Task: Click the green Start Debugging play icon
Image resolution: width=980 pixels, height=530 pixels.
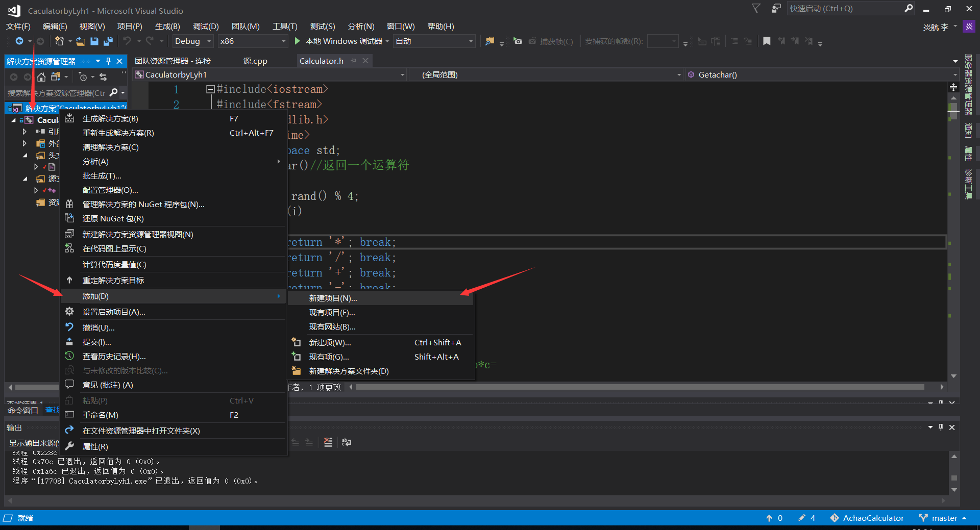Action: [x=298, y=41]
